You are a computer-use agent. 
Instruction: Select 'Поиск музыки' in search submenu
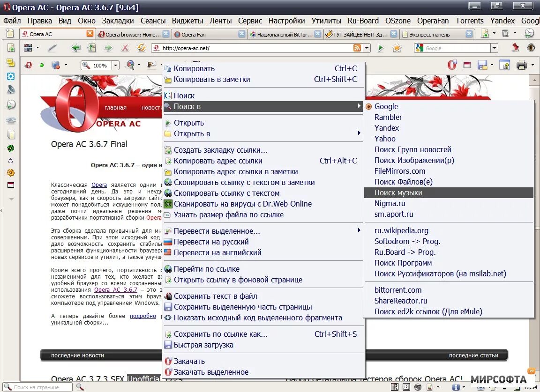(449, 193)
